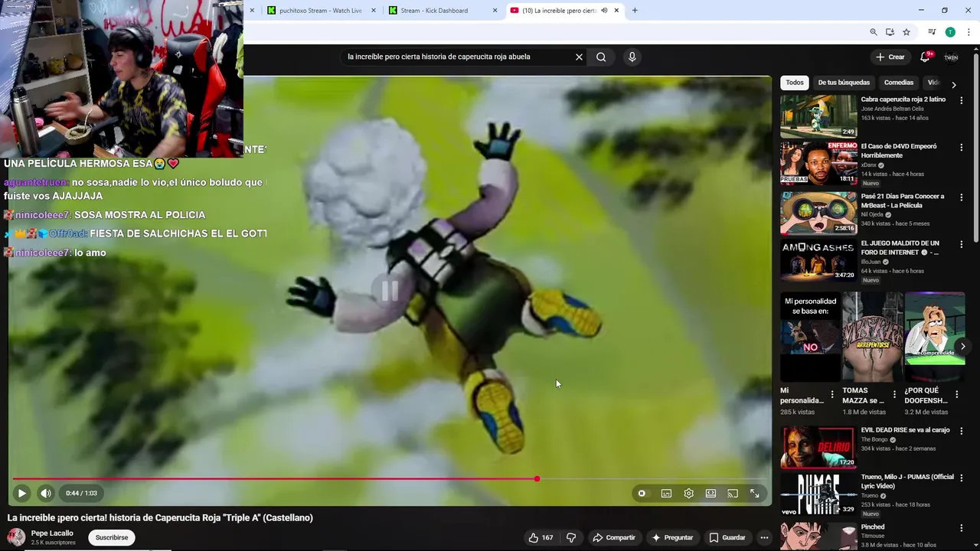Viewport: 980px width, 551px height.
Task: Open options for EVIL DEAD RISE video
Action: click(x=962, y=431)
